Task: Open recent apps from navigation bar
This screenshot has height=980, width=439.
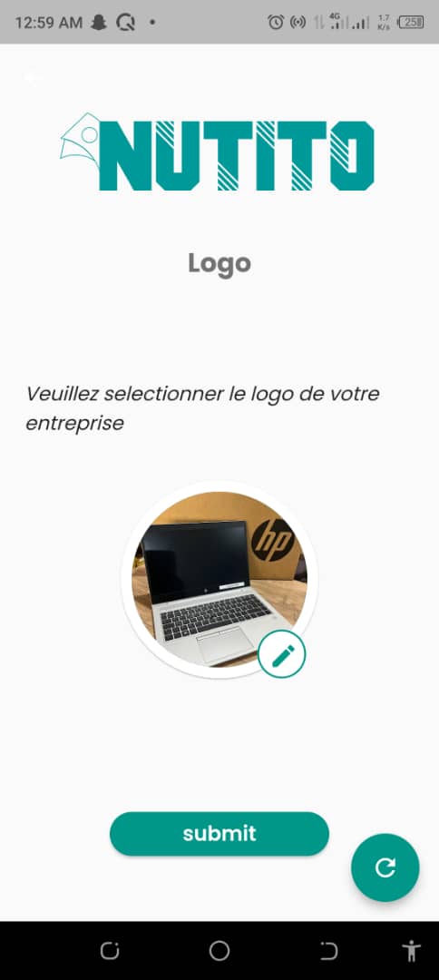Action: click(x=109, y=951)
